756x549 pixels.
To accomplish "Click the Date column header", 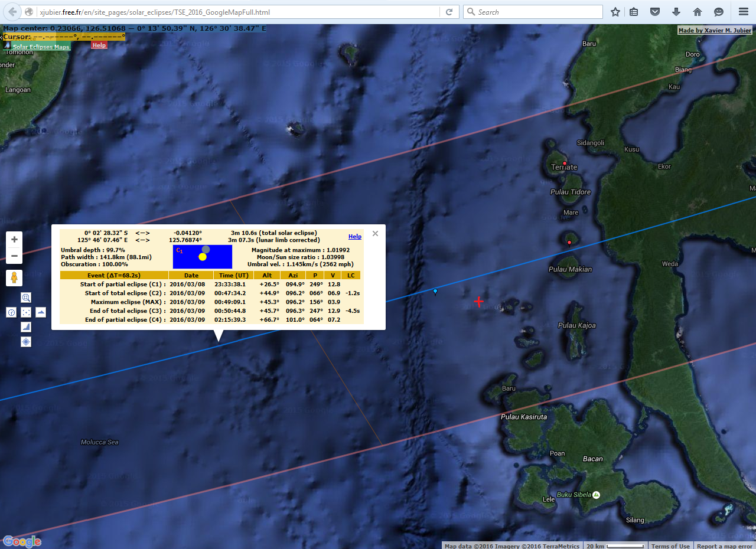I will tap(191, 275).
